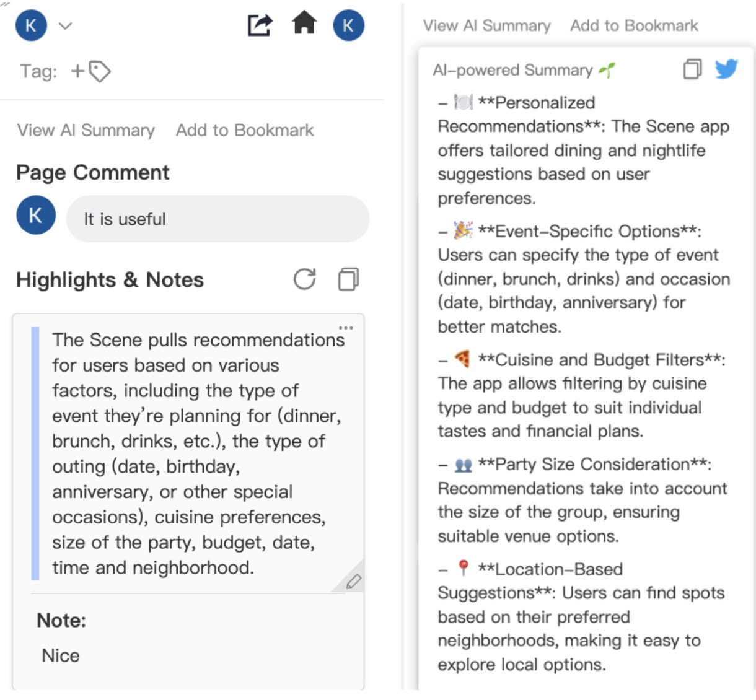This screenshot has width=756, height=700.
Task: Click the K workspace avatar at top left
Action: coord(31,25)
